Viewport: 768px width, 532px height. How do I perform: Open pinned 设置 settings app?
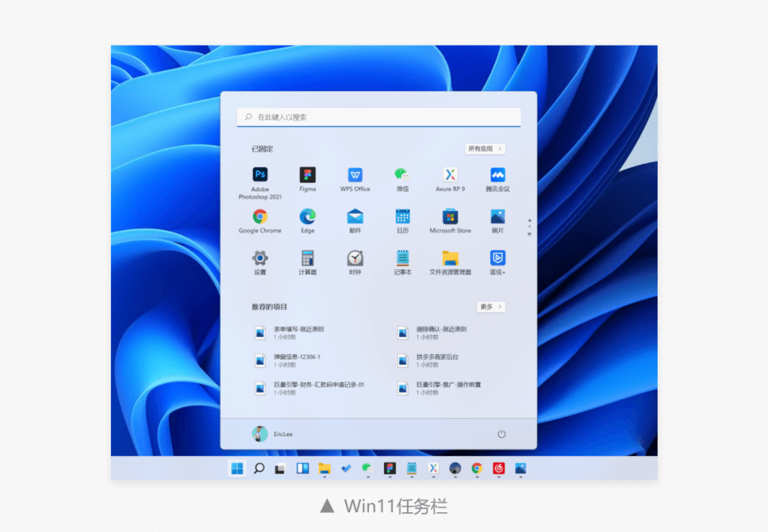click(x=260, y=262)
